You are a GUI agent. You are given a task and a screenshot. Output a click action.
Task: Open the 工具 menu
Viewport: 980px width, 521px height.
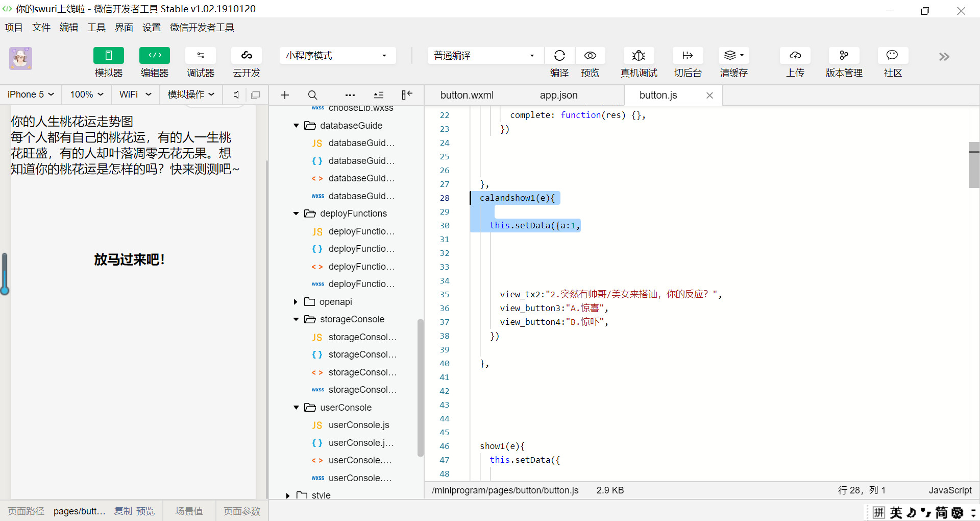(96, 28)
